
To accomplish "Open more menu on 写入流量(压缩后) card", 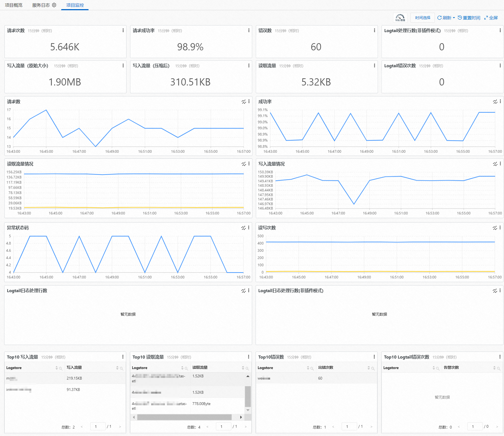I will pos(249,66).
